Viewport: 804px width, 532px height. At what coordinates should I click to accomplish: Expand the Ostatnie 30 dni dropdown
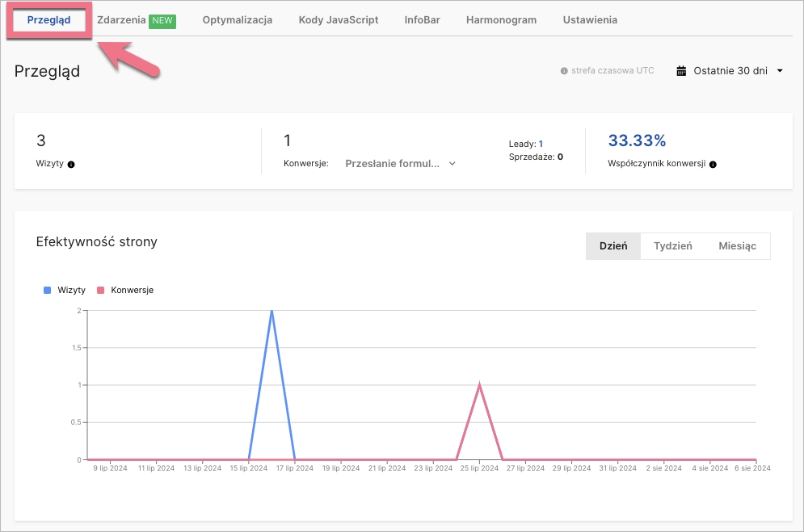(x=731, y=70)
